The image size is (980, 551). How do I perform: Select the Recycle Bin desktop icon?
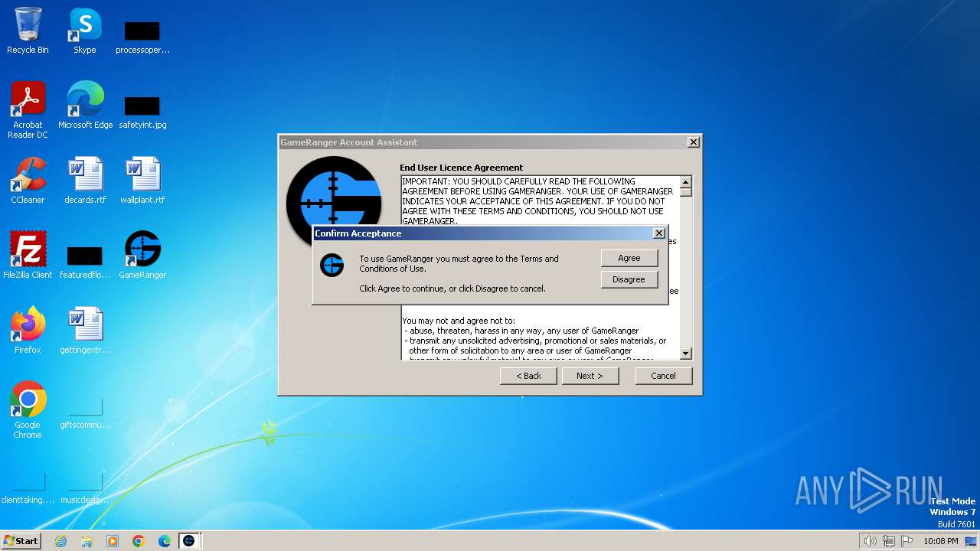[x=28, y=31]
